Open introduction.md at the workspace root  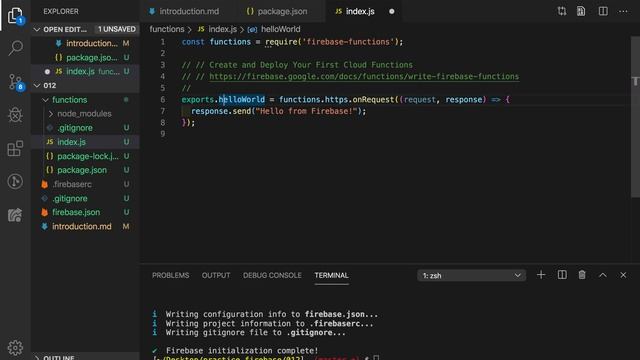pyautogui.click(x=86, y=226)
